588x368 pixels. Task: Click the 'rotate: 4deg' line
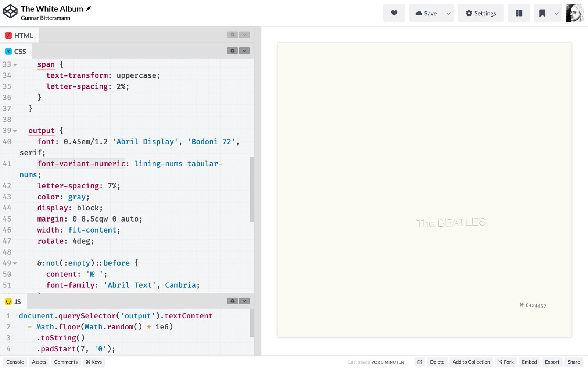(65, 241)
